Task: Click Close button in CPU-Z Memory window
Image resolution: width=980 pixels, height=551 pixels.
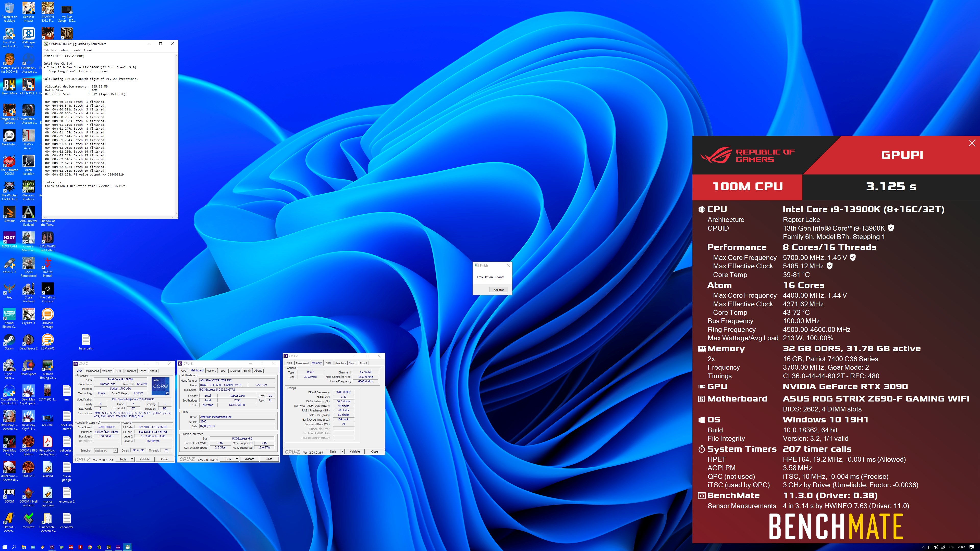Action: point(374,451)
